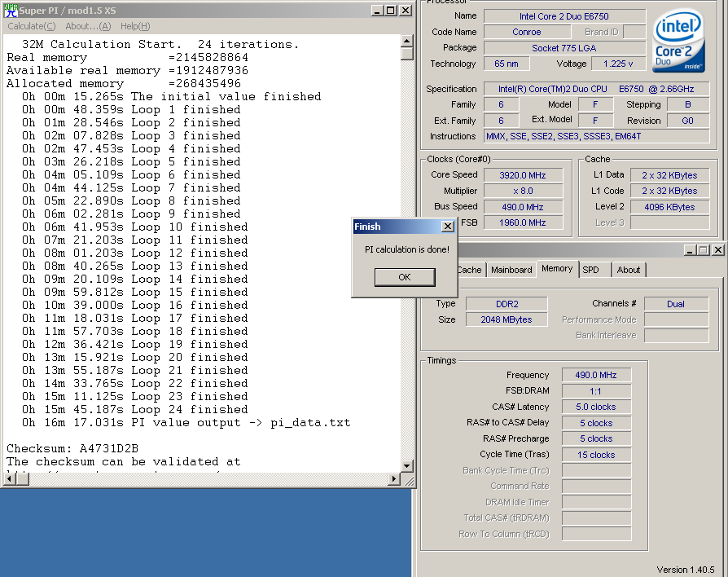
Task: Click the Revision value G0
Action: [688, 121]
